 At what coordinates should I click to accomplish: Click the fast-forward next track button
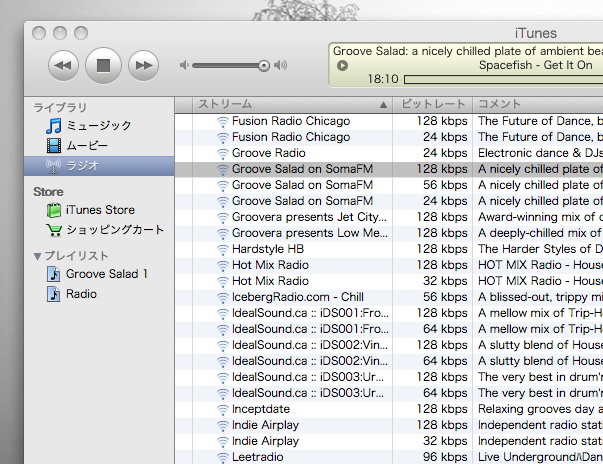point(143,65)
